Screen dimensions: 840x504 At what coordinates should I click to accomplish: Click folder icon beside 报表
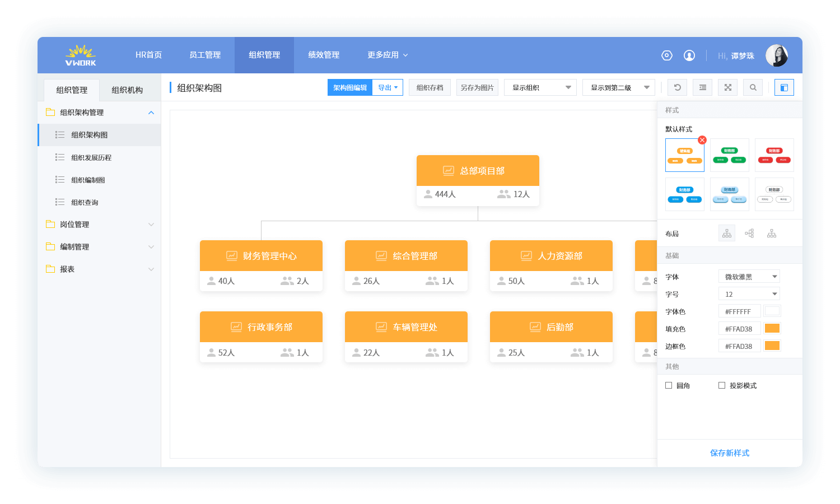click(x=50, y=269)
